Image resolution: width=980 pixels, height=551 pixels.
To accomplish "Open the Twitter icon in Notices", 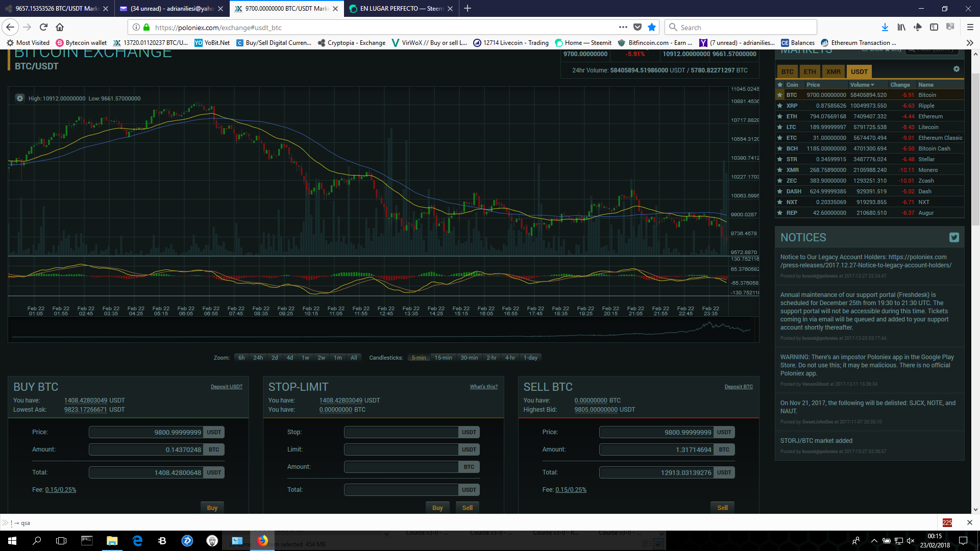I will click(953, 237).
